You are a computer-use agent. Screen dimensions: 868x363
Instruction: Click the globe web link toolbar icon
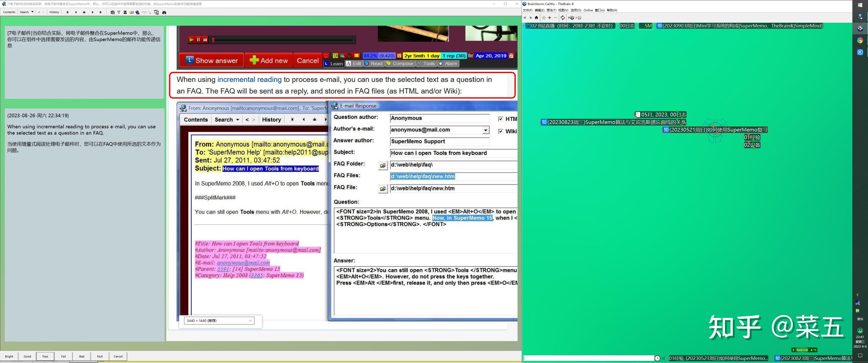[x=138, y=12]
